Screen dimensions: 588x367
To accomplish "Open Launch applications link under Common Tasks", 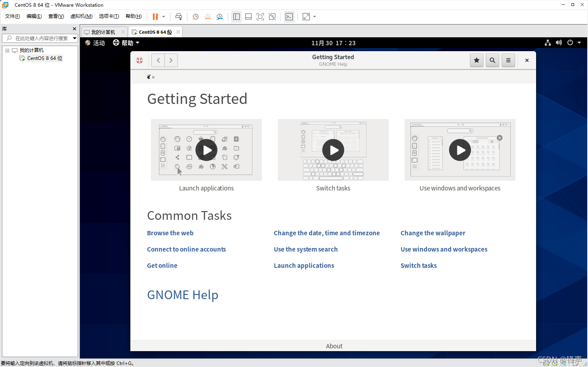I will click(304, 265).
